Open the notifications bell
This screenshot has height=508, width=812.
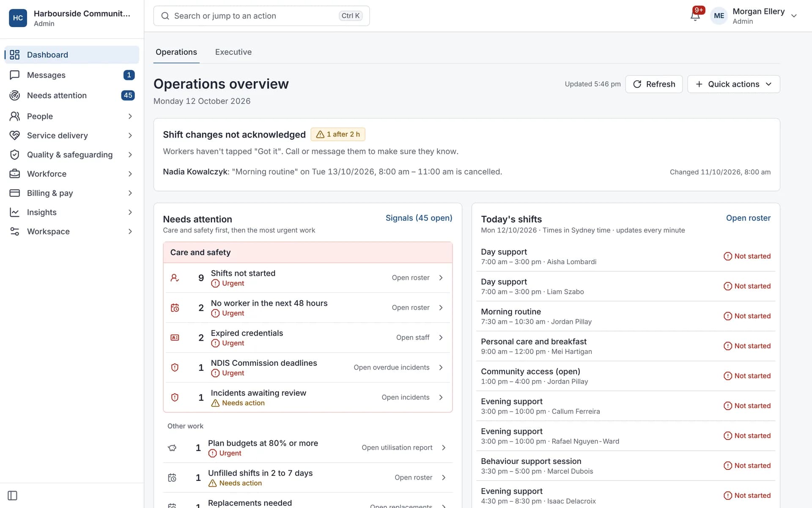[695, 16]
